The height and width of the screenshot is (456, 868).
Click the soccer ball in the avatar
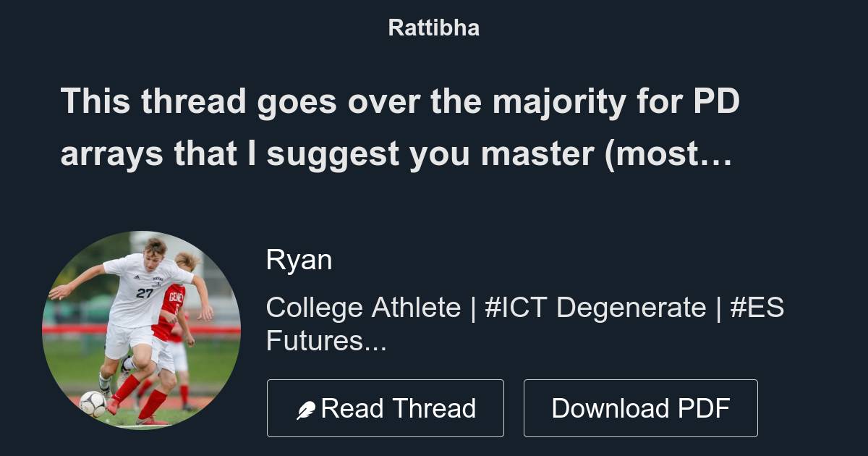coord(93,403)
